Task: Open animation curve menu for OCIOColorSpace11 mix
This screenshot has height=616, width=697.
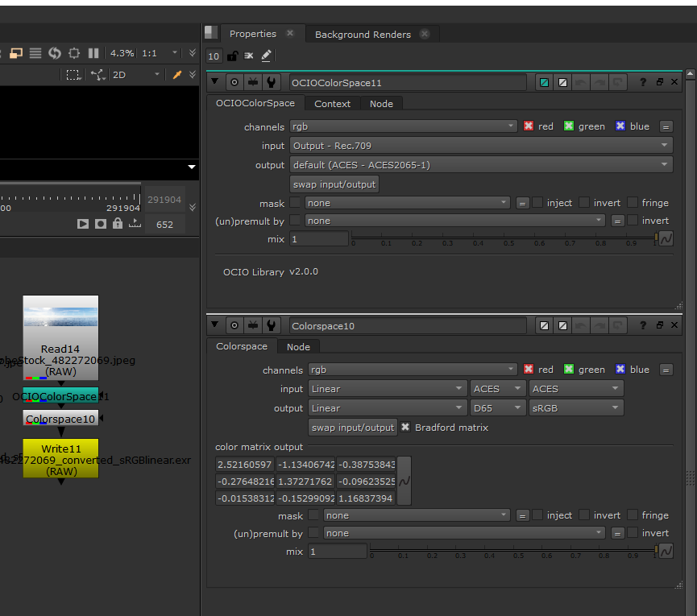Action: (x=666, y=239)
